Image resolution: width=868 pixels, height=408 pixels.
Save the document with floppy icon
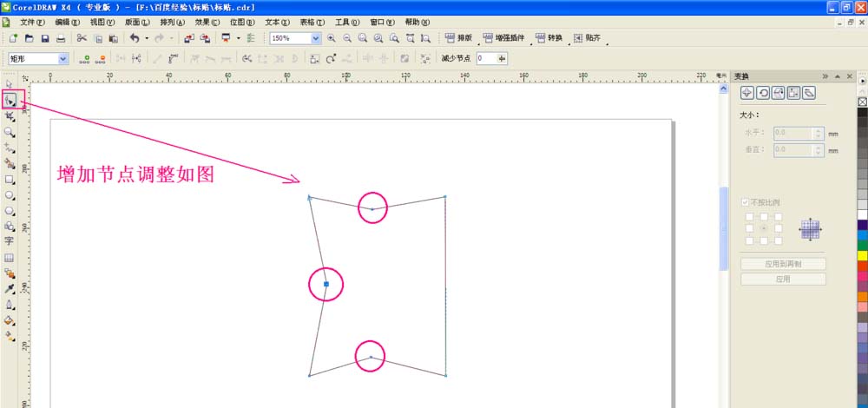click(x=45, y=38)
